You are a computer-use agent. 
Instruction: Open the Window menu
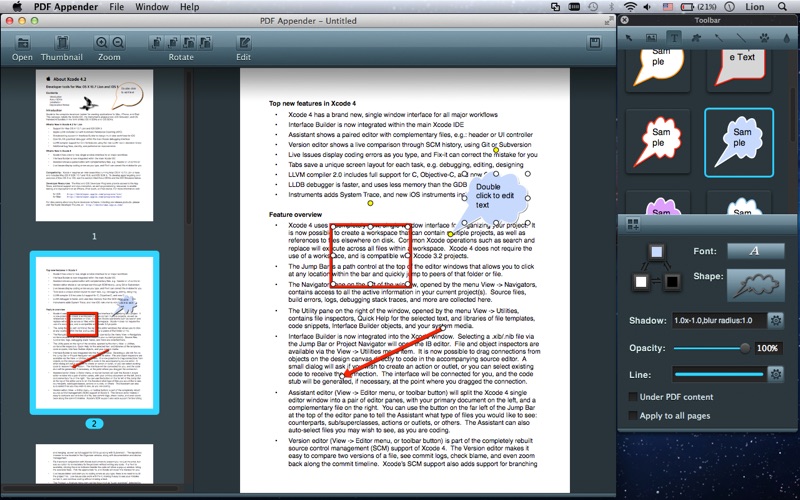[152, 7]
